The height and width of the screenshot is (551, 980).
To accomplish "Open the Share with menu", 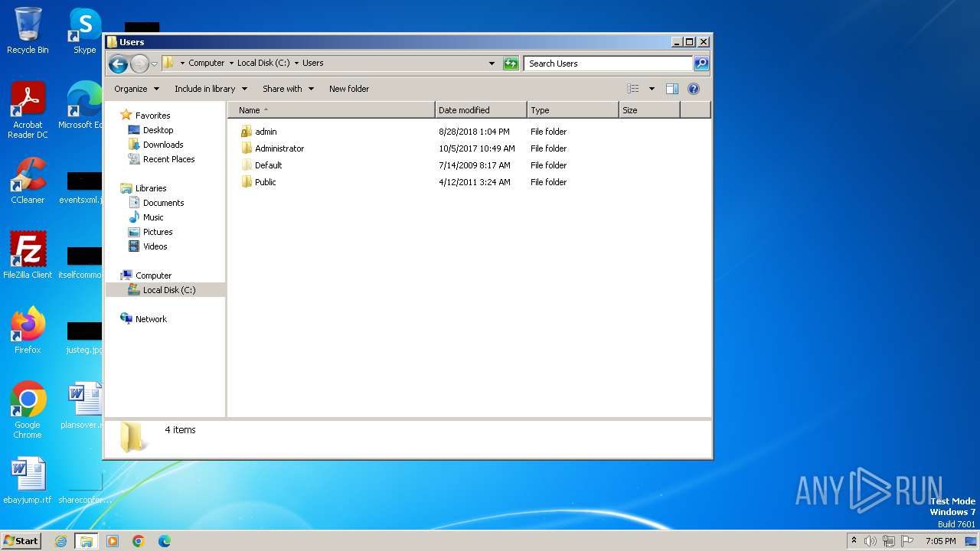I will click(x=288, y=89).
